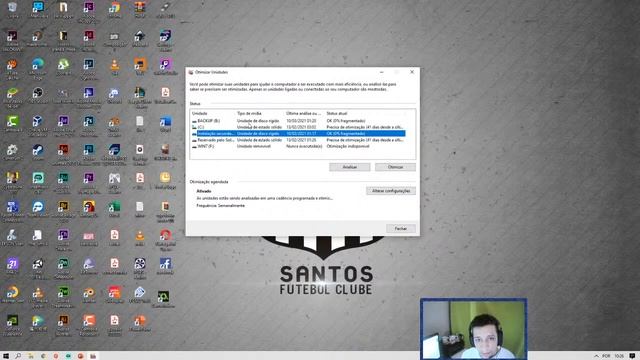
Task: Open the PowerPoint desktop shortcut
Action: 140,323
